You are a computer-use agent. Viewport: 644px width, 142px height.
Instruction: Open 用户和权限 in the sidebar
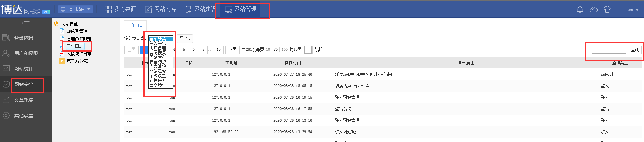coord(26,53)
